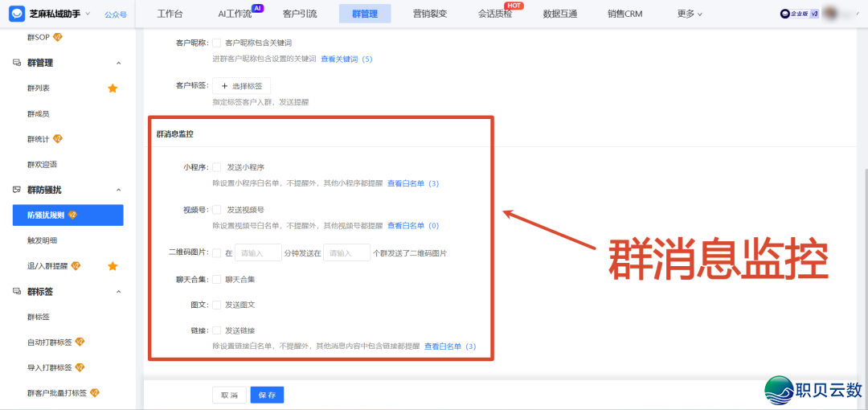The width and height of the screenshot is (868, 410).
Task: Enable 客户昵称包含关键词 checkbox
Action: [217, 43]
